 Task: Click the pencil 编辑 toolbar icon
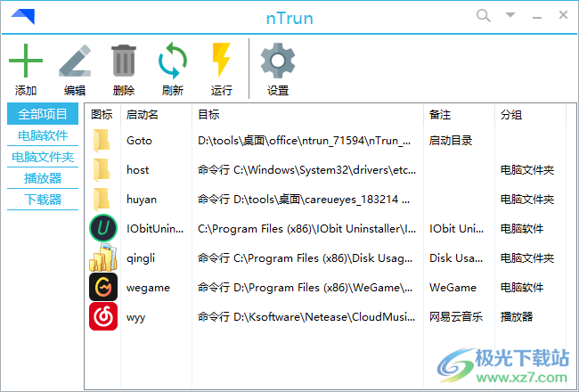coord(75,61)
